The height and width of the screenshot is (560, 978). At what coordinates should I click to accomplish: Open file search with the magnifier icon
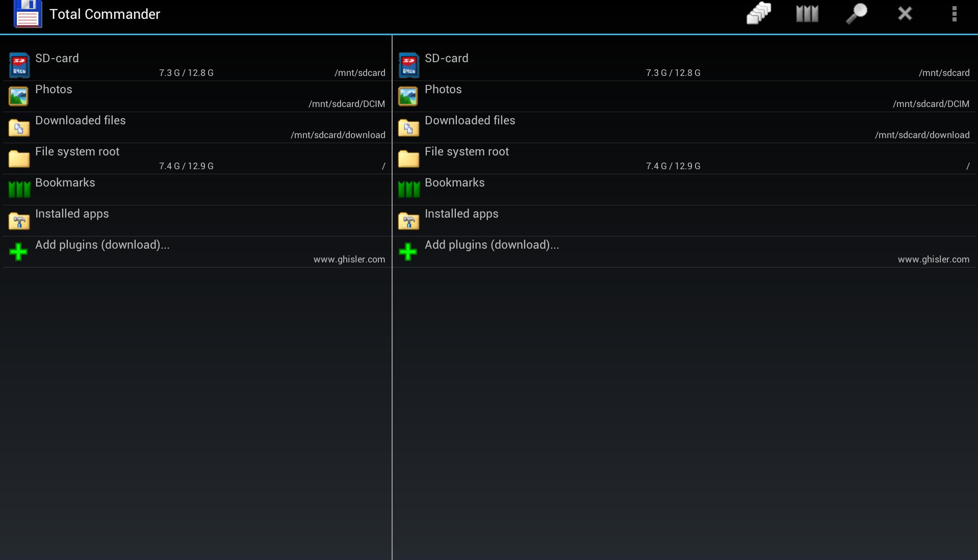pyautogui.click(x=857, y=14)
